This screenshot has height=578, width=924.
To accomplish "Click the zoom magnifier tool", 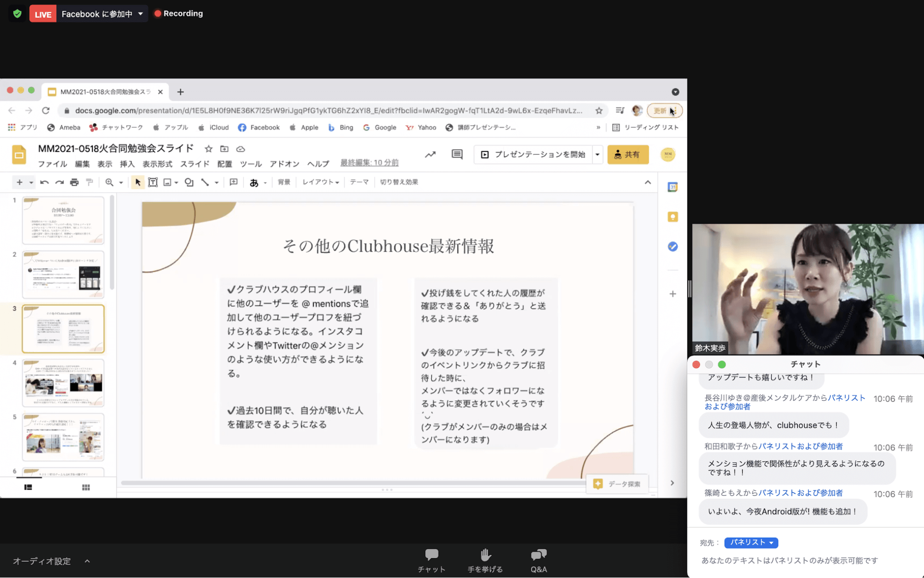I will (x=109, y=182).
